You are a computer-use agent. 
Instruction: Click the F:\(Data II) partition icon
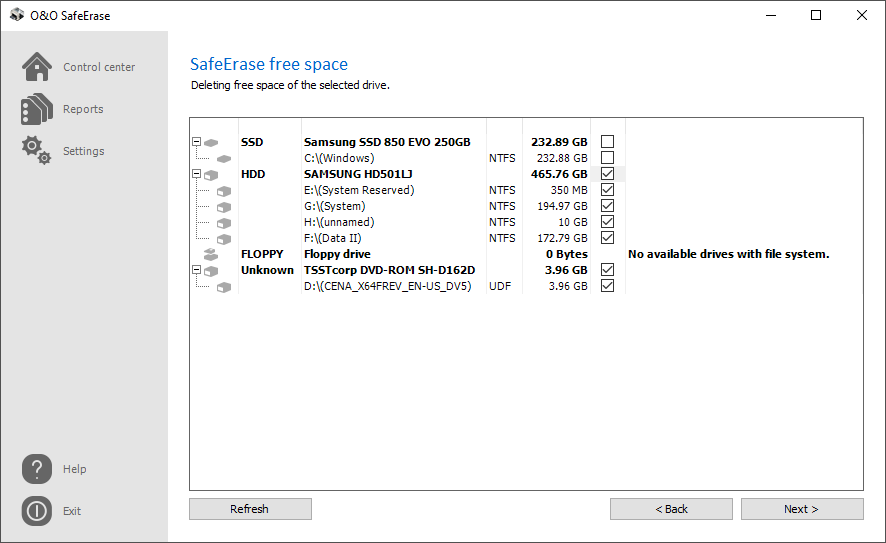224,239
